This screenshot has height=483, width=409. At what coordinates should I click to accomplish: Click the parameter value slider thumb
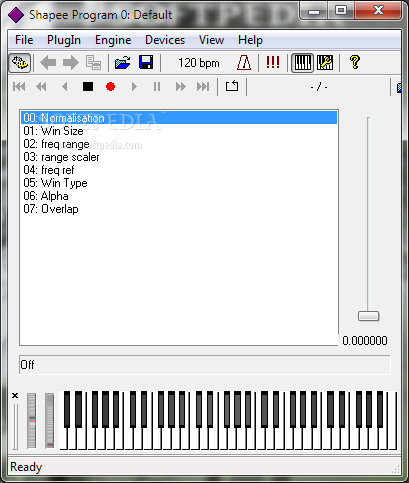[x=368, y=316]
